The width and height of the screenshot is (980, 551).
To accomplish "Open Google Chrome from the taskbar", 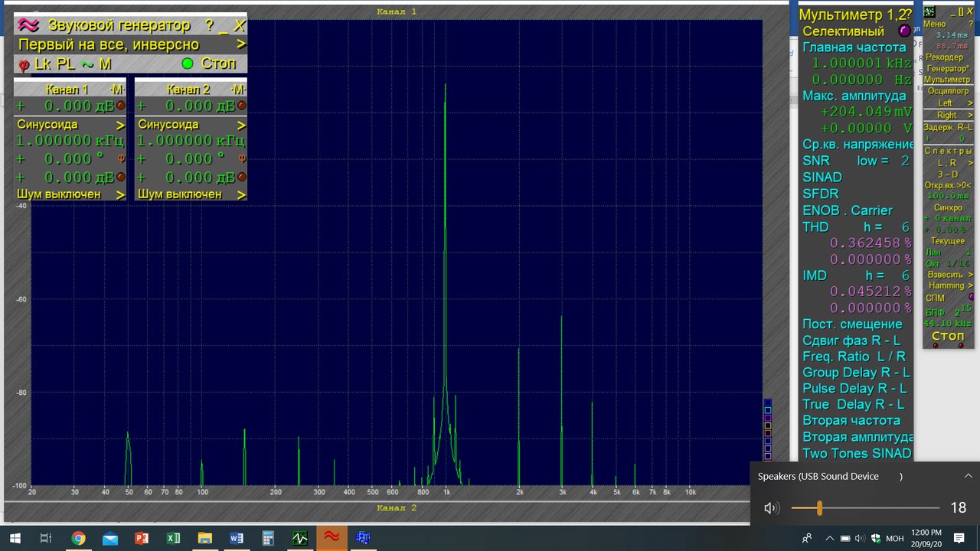I will pyautogui.click(x=78, y=538).
